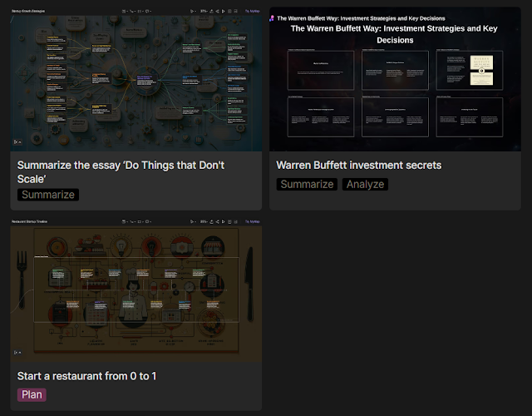Click 'Try MyMap' link in restaurant timeline preview
This screenshot has height=416, width=532.
coord(253,221)
